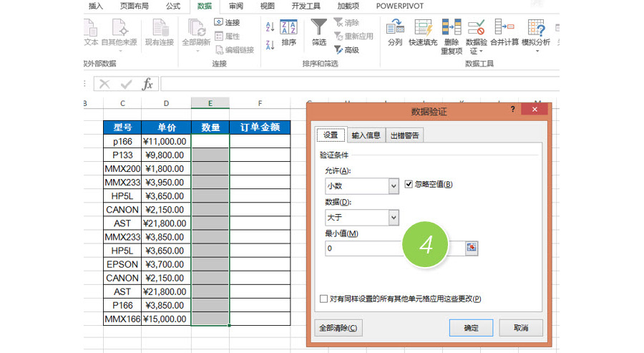The width and height of the screenshot is (644, 353).
Task: Switch to the 输入信息 tab
Action: click(366, 135)
